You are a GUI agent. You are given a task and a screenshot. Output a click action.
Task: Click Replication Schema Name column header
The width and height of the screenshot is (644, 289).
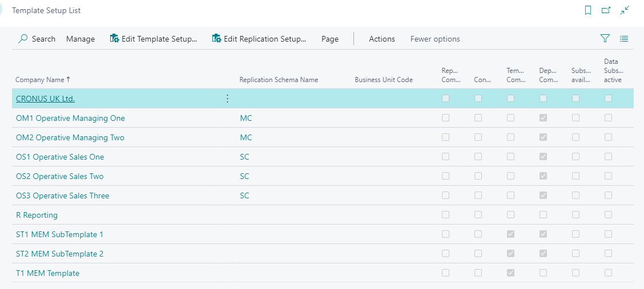(279, 80)
